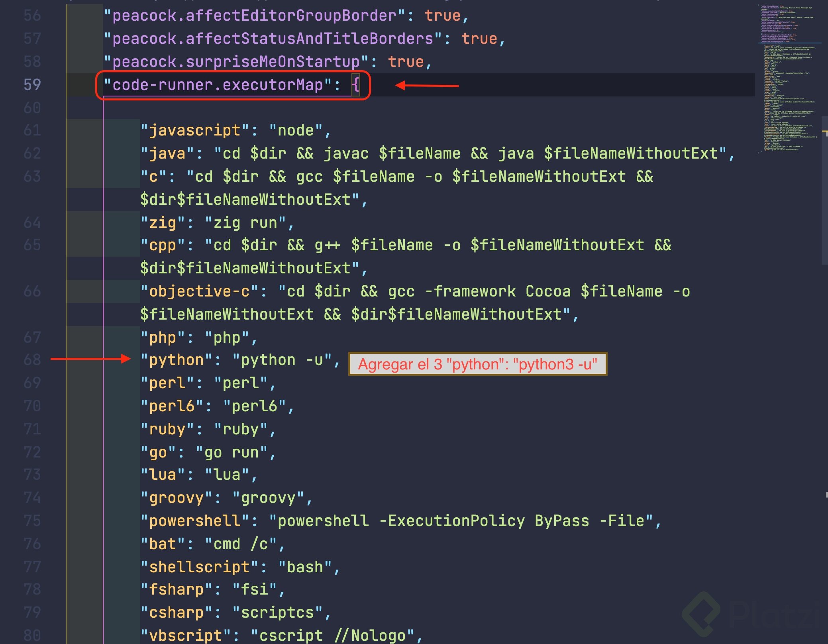Click the "bash" value for shellscript
Screen dimensions: 828x644
(305, 567)
